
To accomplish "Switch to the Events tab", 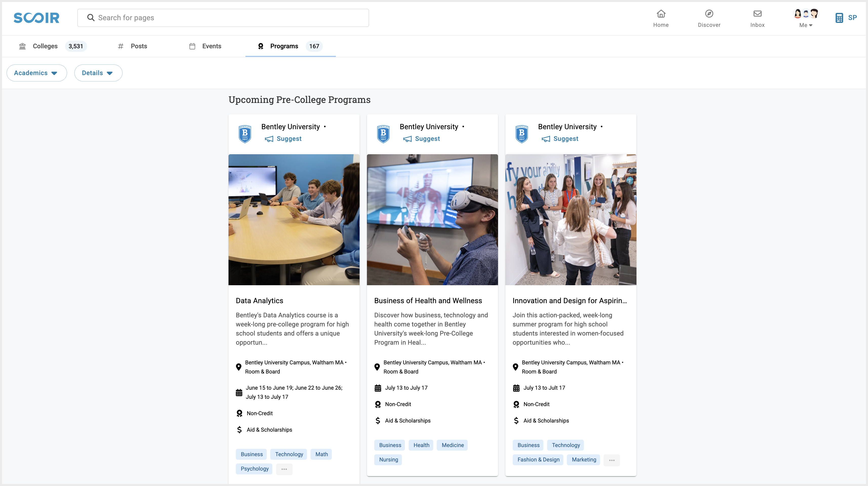I will click(211, 46).
